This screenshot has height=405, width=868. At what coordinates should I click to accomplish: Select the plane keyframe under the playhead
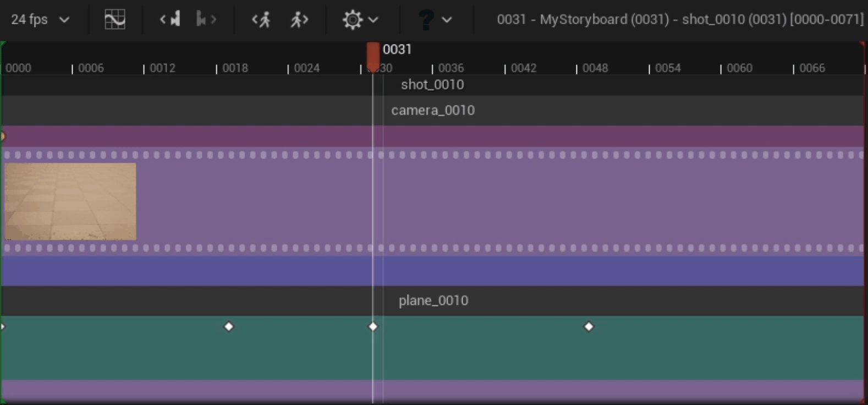[373, 327]
